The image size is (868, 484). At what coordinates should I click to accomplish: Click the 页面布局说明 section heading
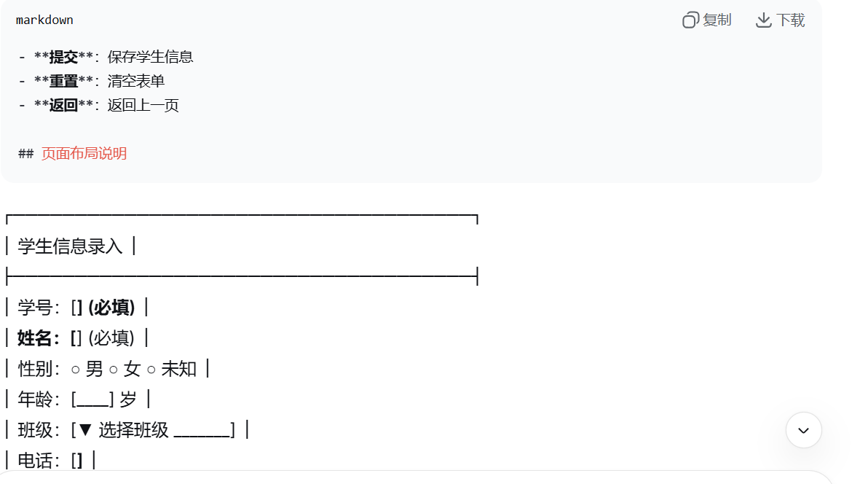pyautogui.click(x=84, y=153)
